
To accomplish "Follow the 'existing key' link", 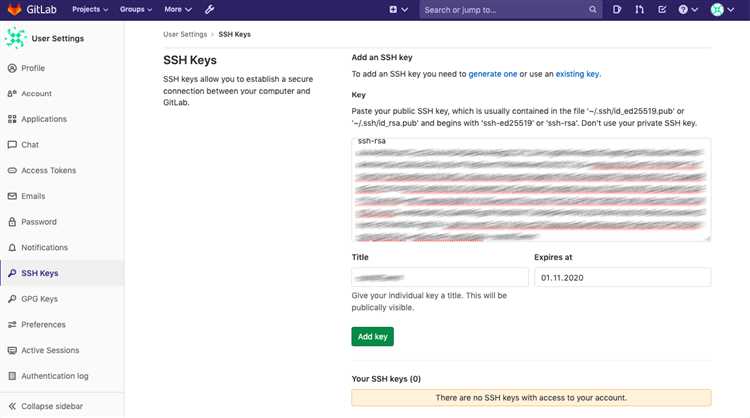I will coord(577,74).
